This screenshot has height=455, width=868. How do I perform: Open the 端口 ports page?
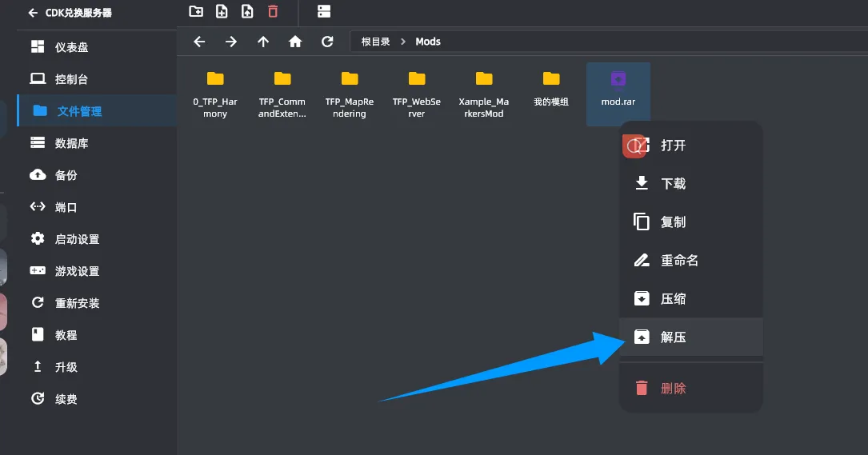click(97, 207)
